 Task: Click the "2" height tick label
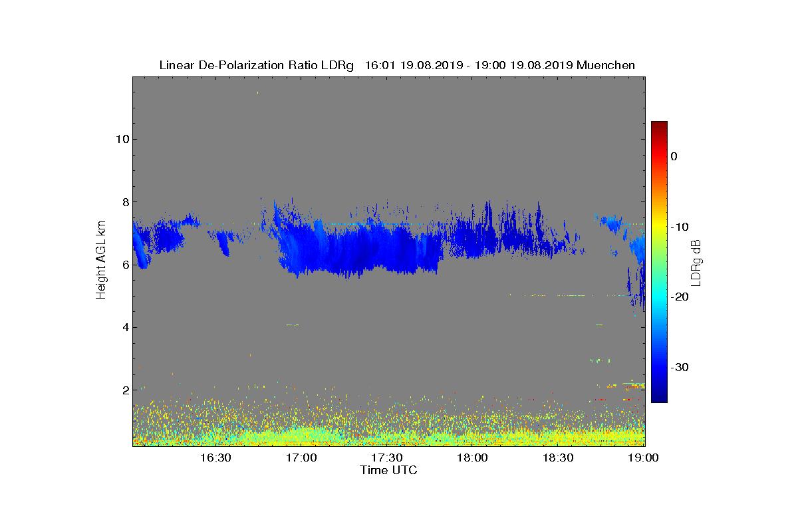pos(125,390)
